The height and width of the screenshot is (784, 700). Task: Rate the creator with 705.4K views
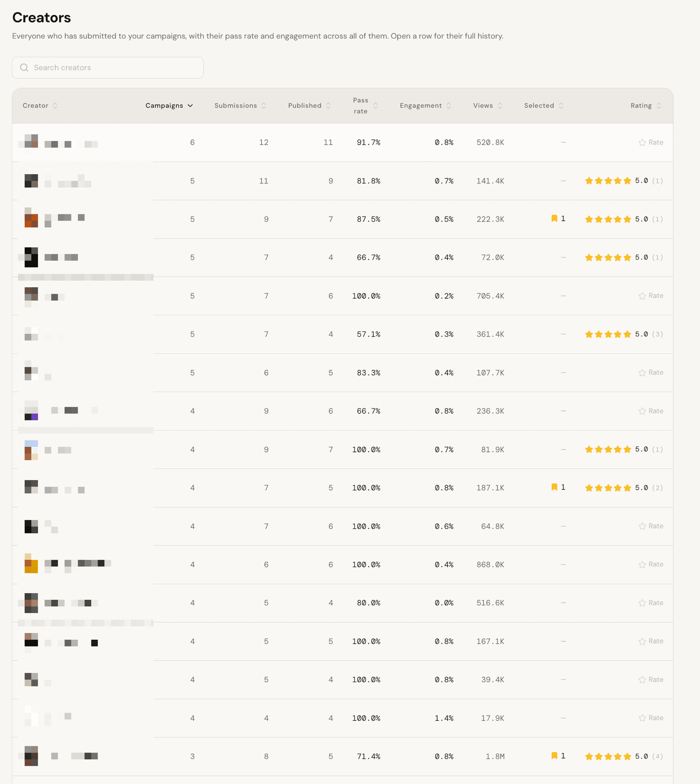pos(651,296)
